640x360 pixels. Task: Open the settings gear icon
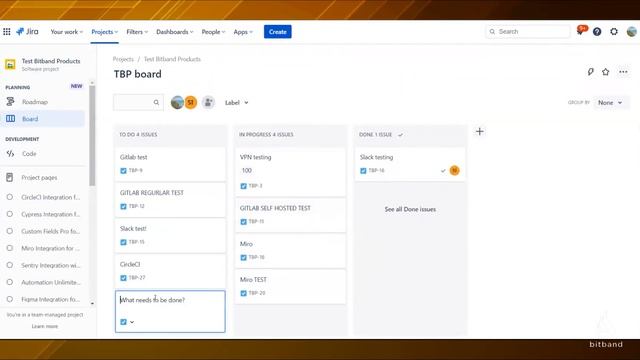point(614,31)
